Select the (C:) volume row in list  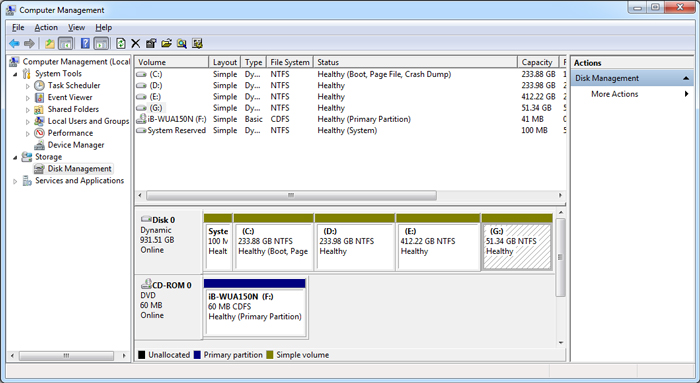coord(351,74)
